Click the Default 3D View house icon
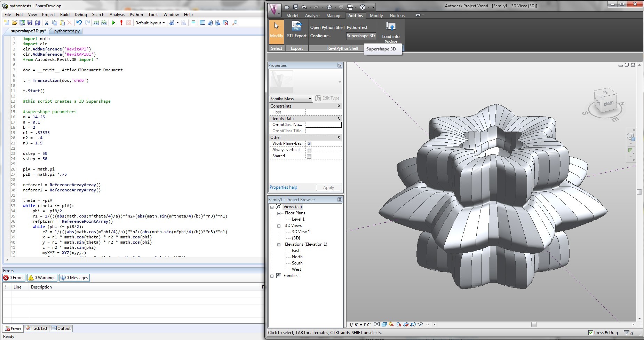Viewport: 644px width, 340px height. pos(329,7)
